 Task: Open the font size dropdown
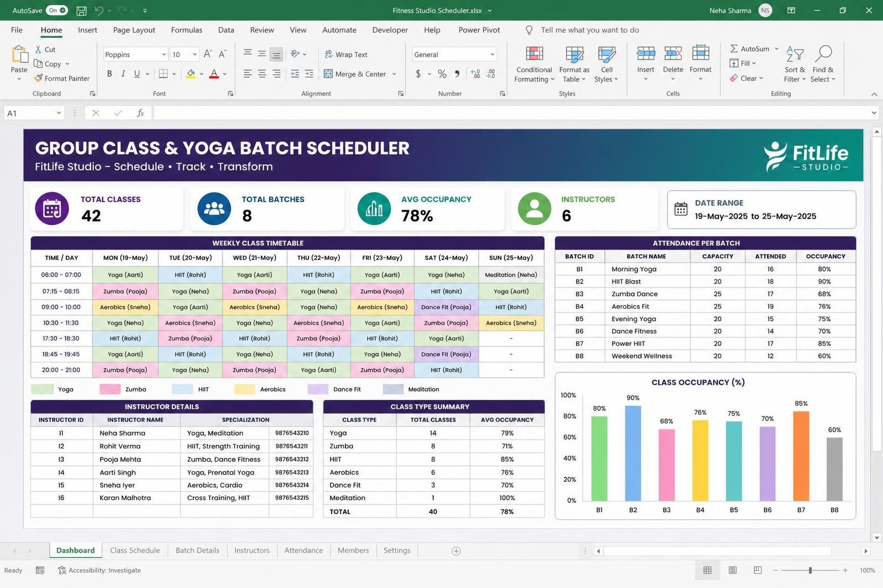pyautogui.click(x=195, y=54)
